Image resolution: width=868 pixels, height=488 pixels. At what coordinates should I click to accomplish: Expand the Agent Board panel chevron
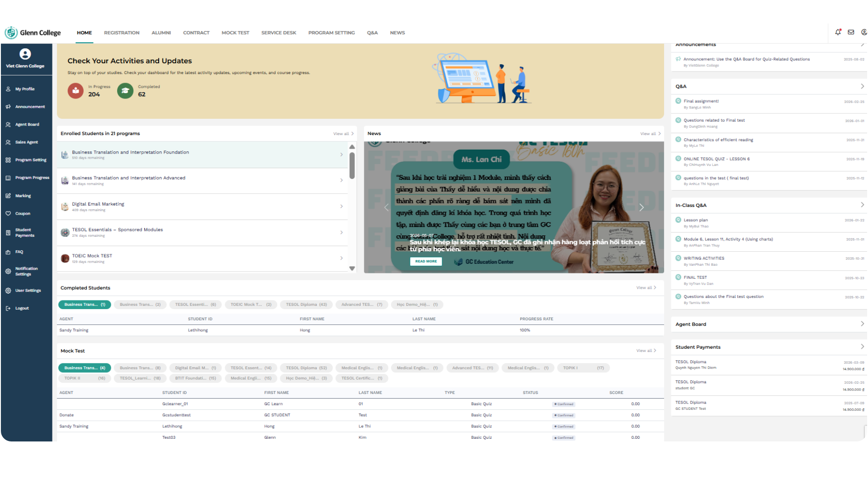(862, 324)
